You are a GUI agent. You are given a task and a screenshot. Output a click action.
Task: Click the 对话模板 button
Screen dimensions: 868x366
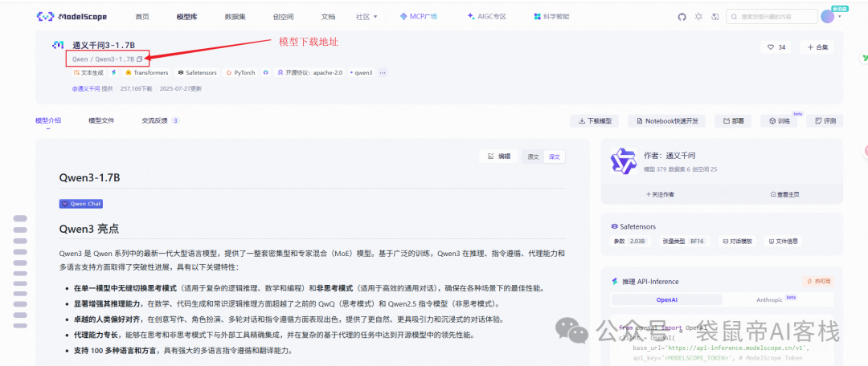coord(738,242)
